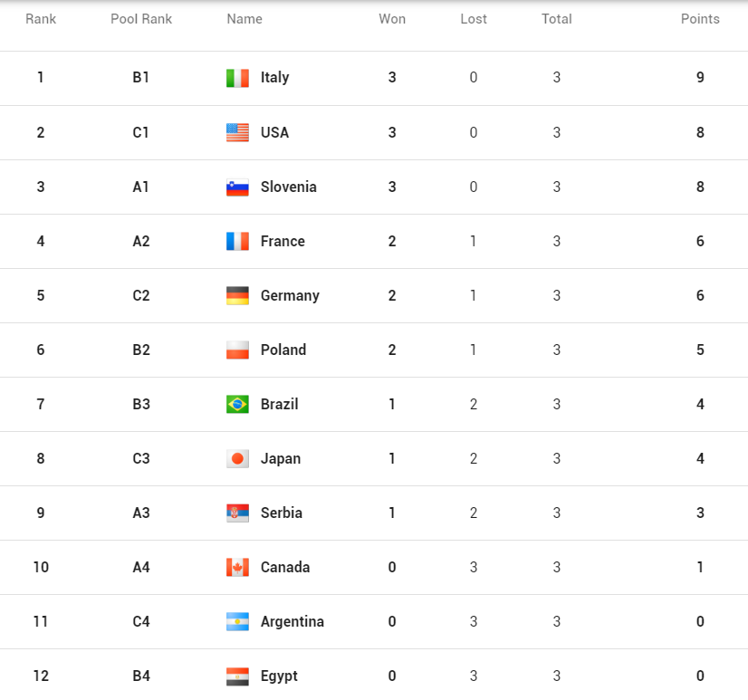
Task: Click the Argentina flag icon
Action: pyautogui.click(x=237, y=621)
